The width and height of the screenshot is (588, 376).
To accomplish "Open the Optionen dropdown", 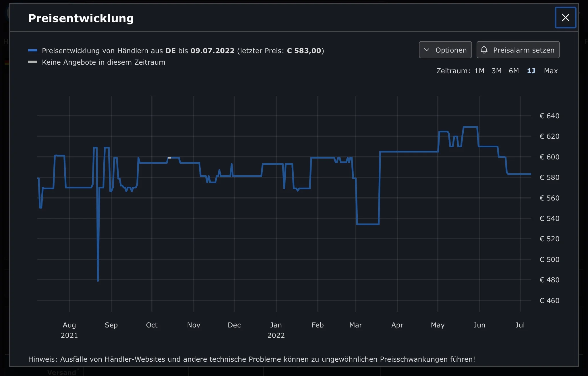I will pyautogui.click(x=445, y=50).
